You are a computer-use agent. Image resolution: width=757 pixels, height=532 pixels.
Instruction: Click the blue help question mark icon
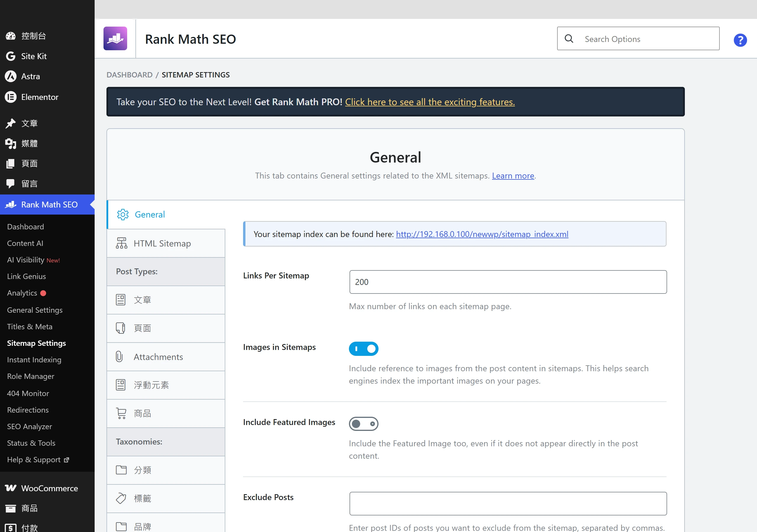click(x=740, y=40)
